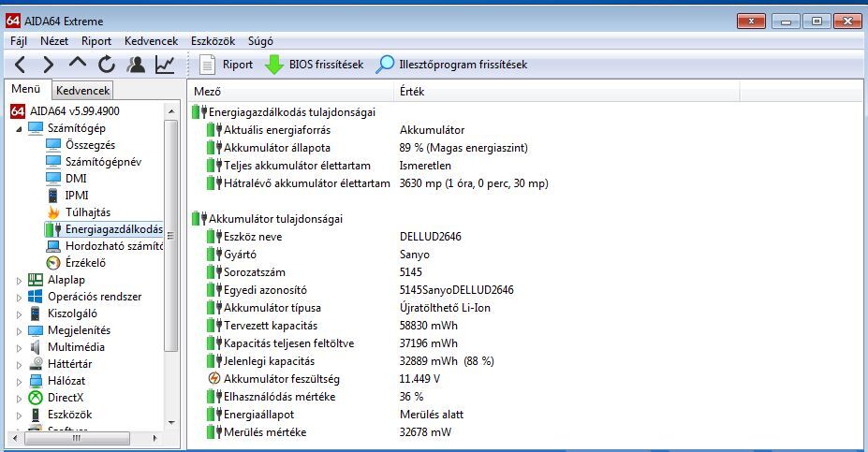Go forward with the right arrow toolbar icon
The image size is (868, 452).
[x=49, y=65]
